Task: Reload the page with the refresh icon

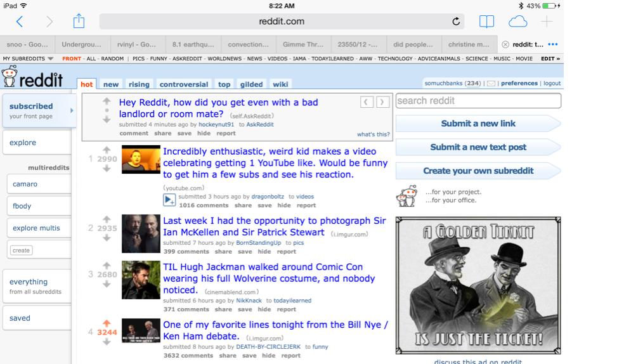Action: tap(455, 22)
